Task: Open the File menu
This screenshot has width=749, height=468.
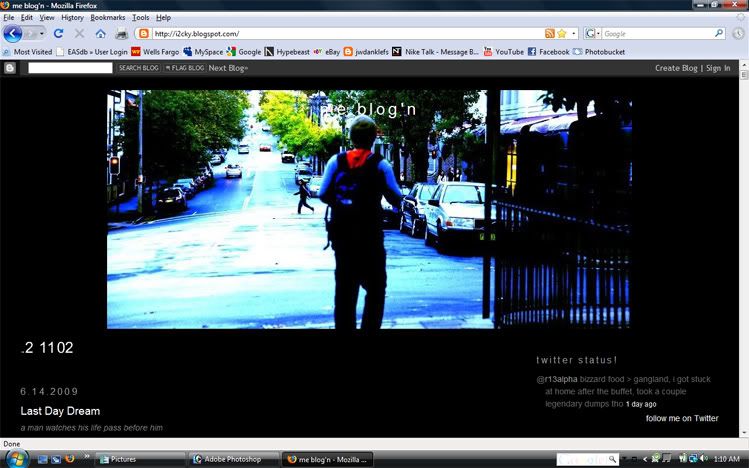Action: [9, 18]
